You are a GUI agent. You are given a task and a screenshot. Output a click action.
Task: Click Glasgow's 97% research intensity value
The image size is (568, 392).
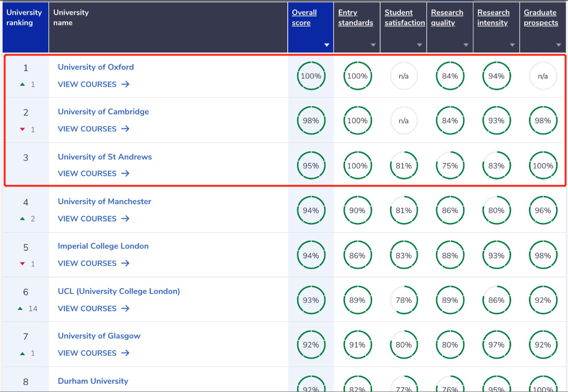click(x=497, y=345)
